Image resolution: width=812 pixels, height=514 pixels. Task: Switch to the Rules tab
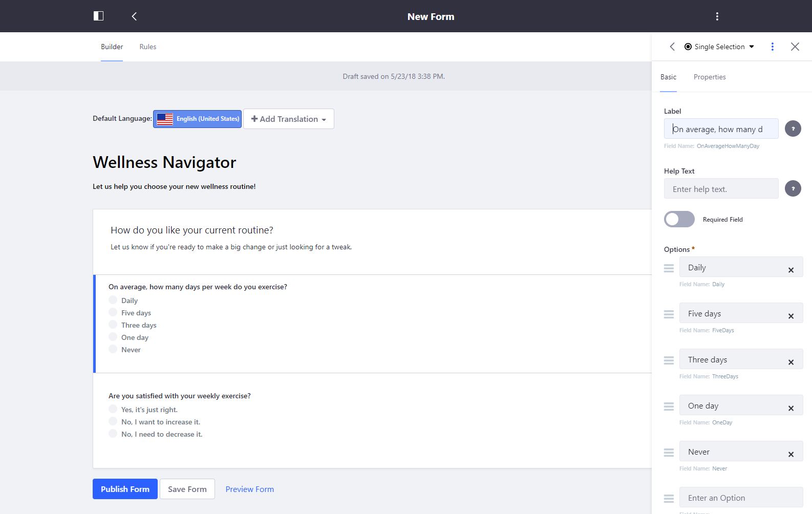[148, 47]
